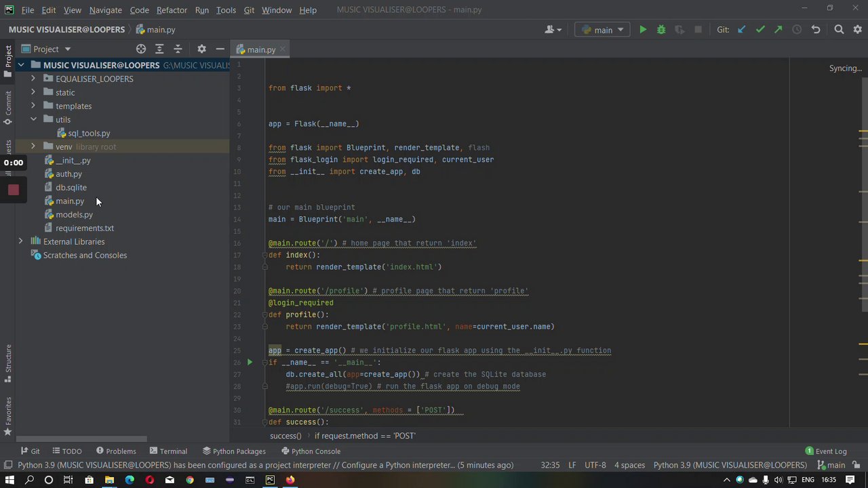Click the 4 spaces indent widget

pyautogui.click(x=629, y=465)
